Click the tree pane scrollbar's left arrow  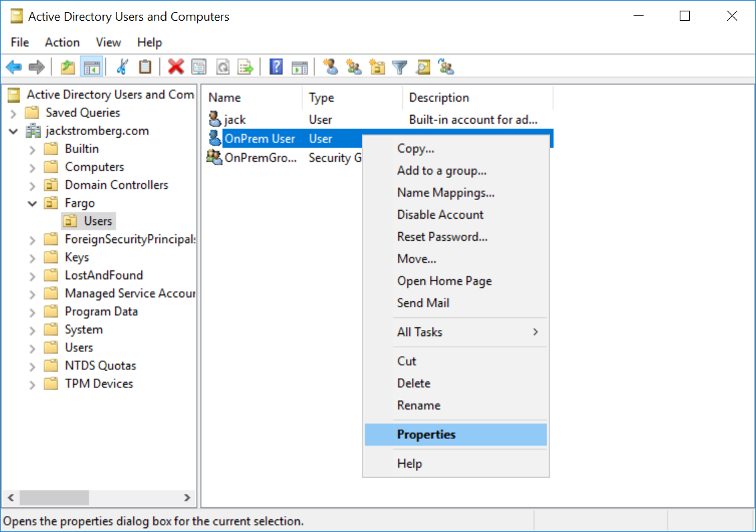[11, 497]
